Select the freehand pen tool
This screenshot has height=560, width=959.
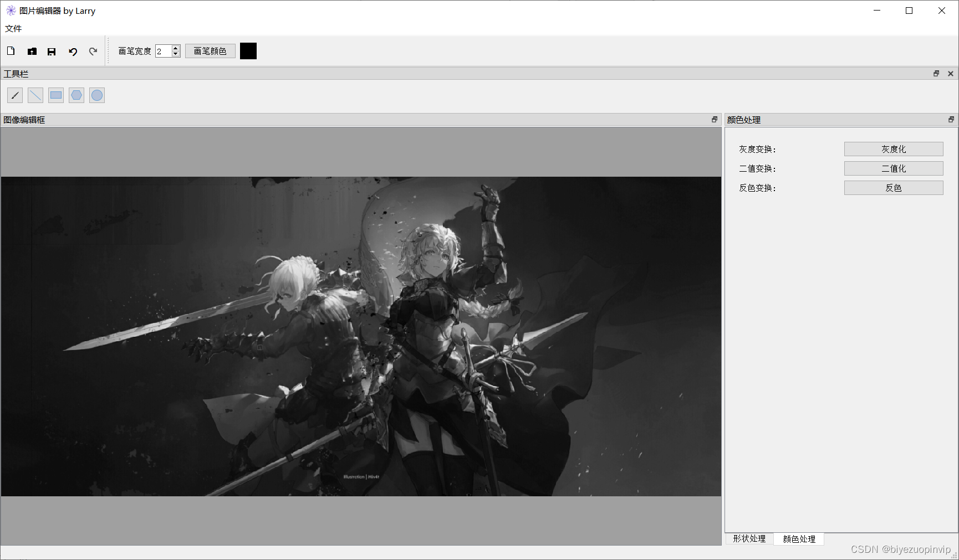pyautogui.click(x=15, y=95)
